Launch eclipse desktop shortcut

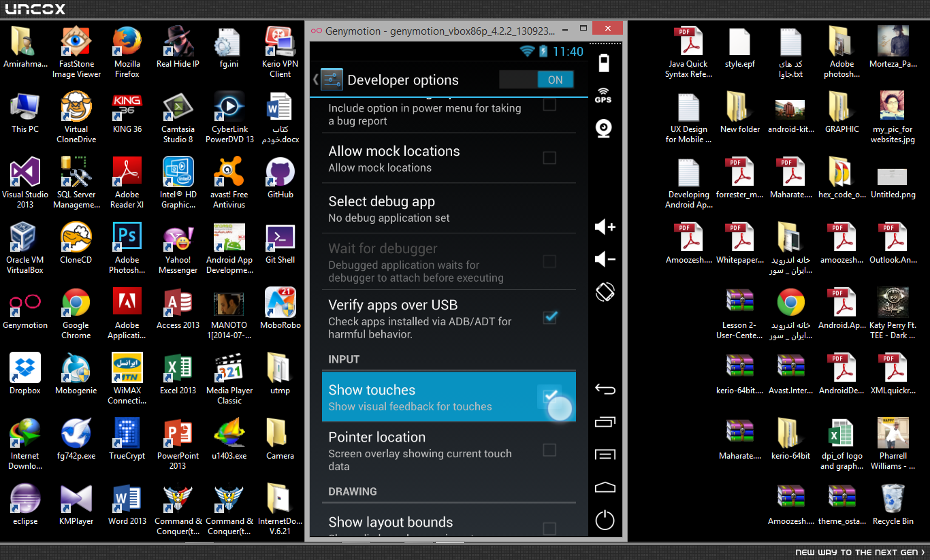tap(25, 499)
